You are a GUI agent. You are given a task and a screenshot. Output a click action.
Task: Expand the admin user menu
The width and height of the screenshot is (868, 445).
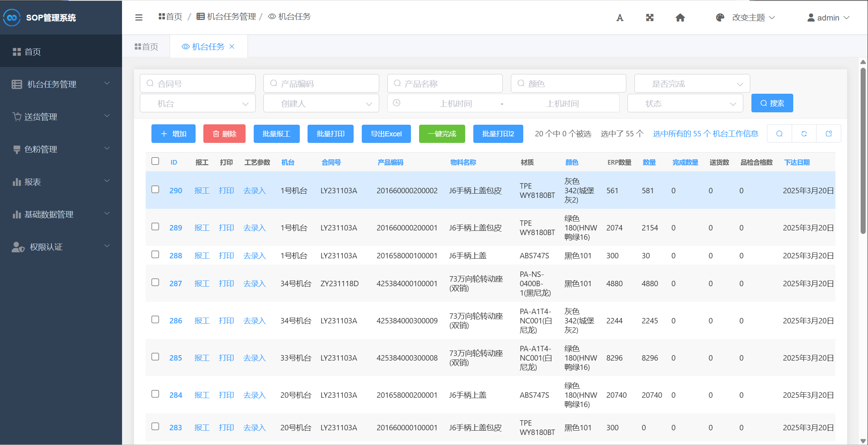[828, 18]
